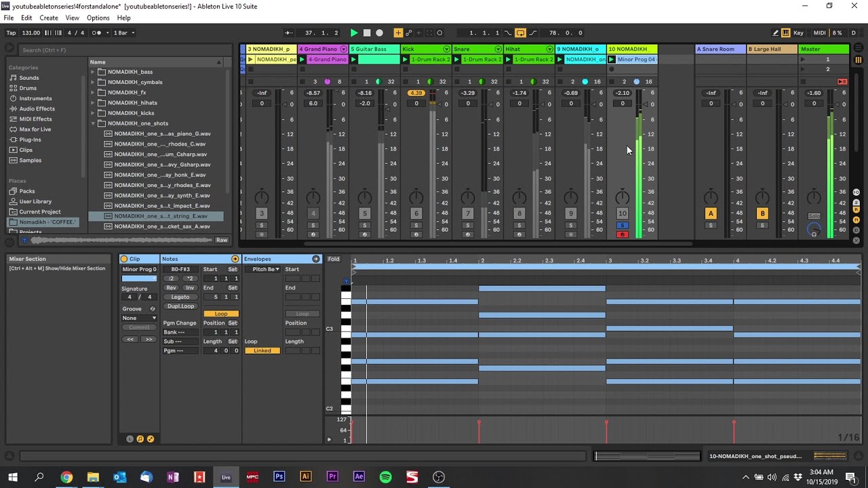Adjust the Master cue volume knob
The image size is (868, 488).
814,230
